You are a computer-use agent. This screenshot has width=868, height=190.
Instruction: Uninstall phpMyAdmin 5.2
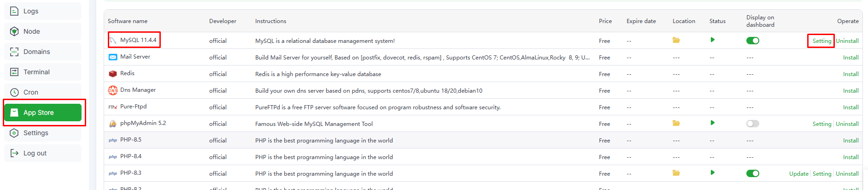click(847, 124)
